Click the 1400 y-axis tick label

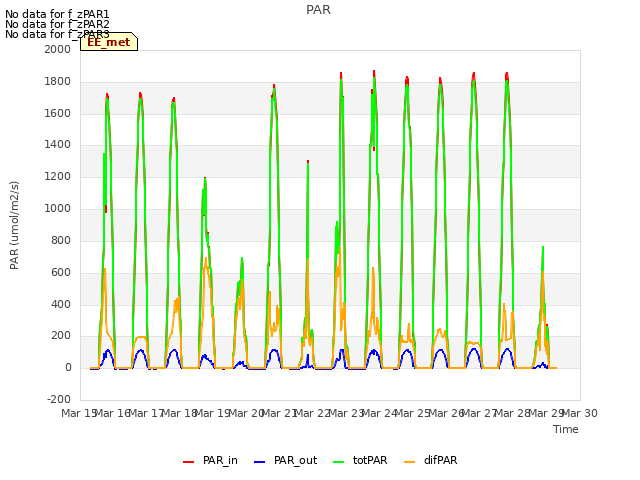tap(58, 144)
